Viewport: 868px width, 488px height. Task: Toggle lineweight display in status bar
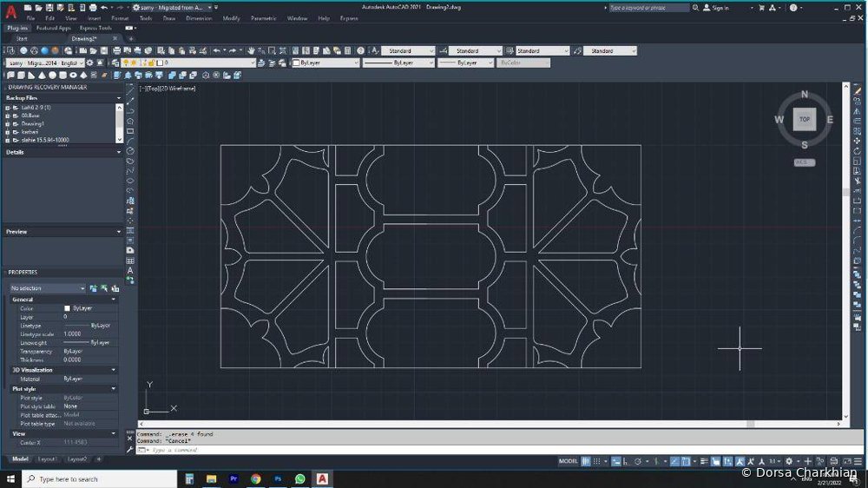(x=704, y=461)
